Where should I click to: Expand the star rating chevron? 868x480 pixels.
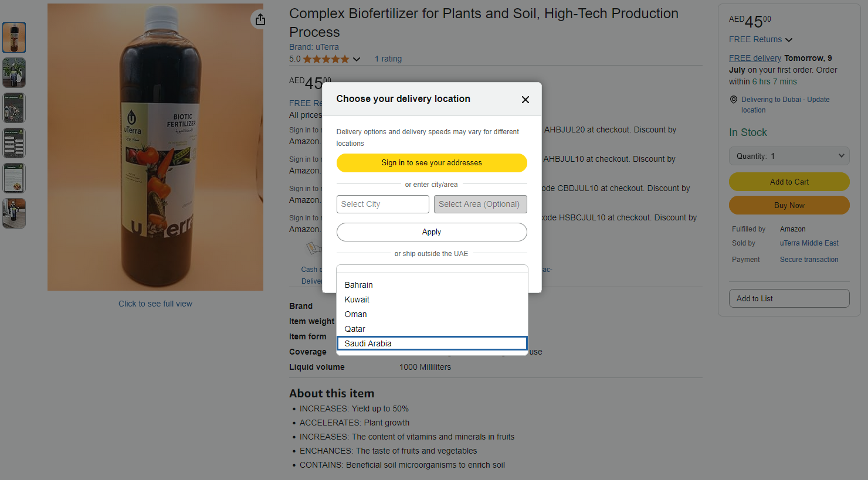[357, 59]
